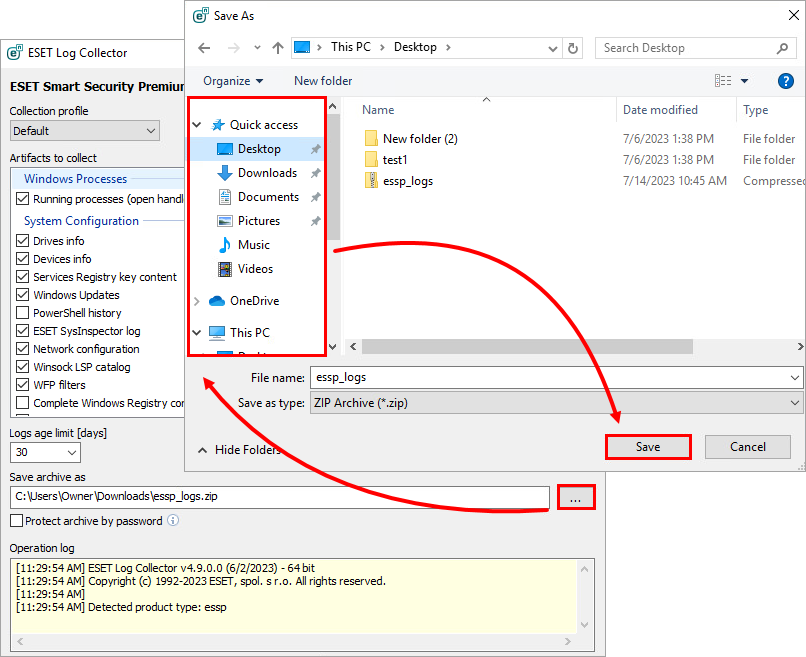This screenshot has width=806, height=657.
Task: Collapse the This PC tree node
Action: (197, 333)
